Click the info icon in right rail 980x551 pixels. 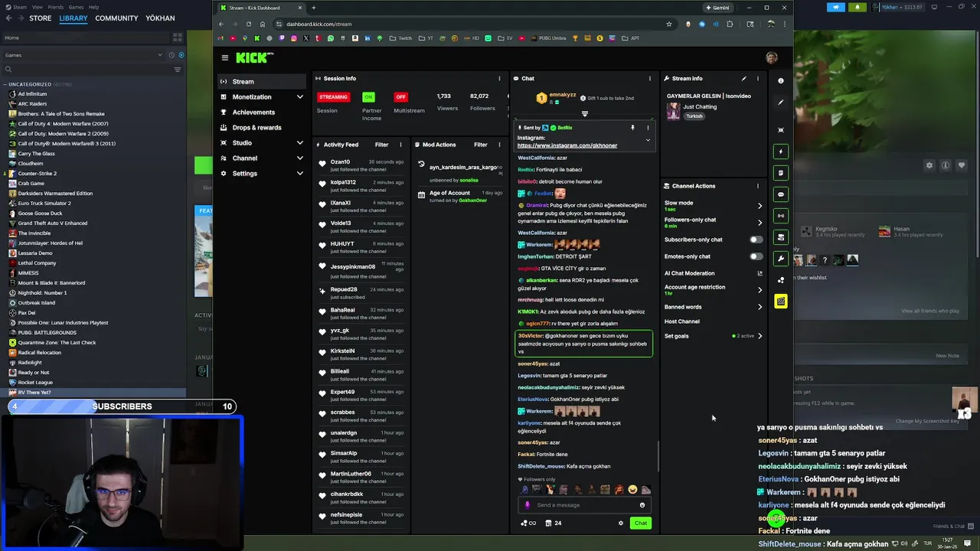tap(781, 80)
